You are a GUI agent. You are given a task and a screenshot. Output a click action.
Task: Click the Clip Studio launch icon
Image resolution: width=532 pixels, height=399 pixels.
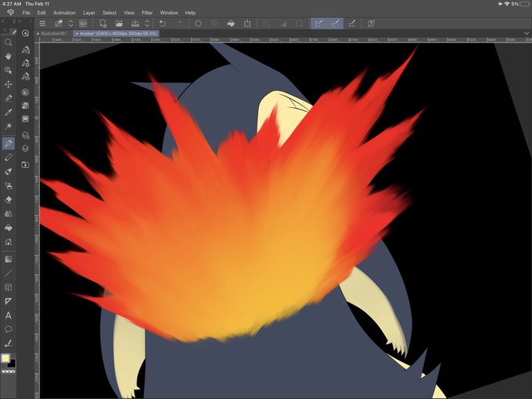[59, 23]
